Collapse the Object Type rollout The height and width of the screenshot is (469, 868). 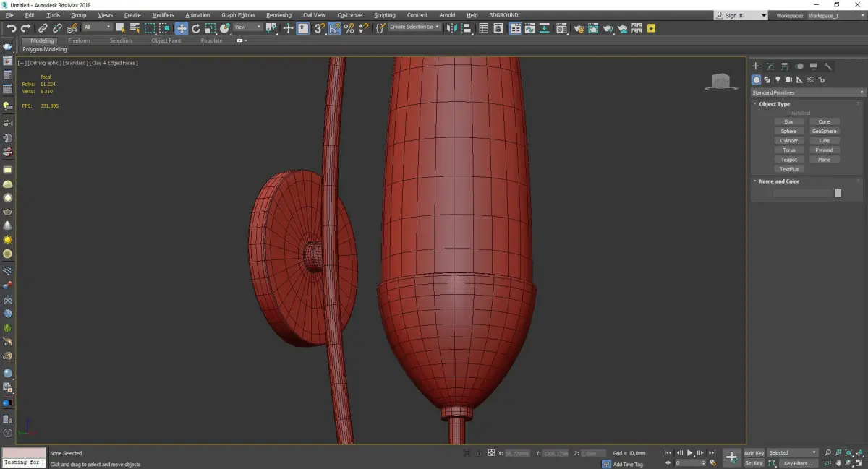774,104
